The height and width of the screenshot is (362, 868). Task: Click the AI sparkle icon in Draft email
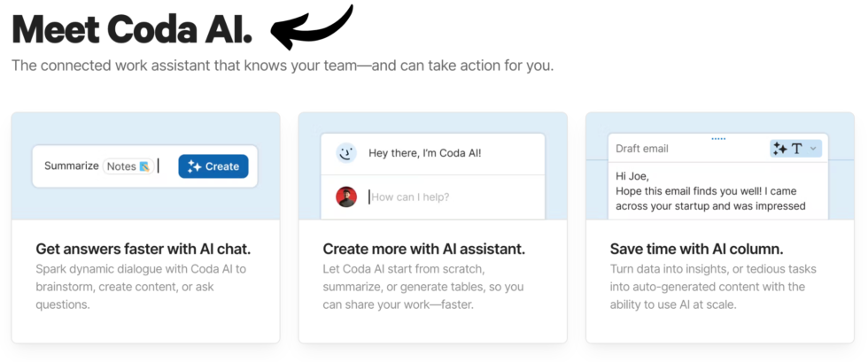coord(780,149)
